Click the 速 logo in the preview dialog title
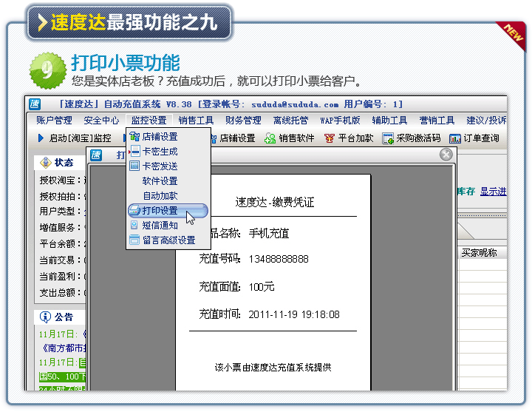The height and width of the screenshot is (412, 532). (96, 155)
